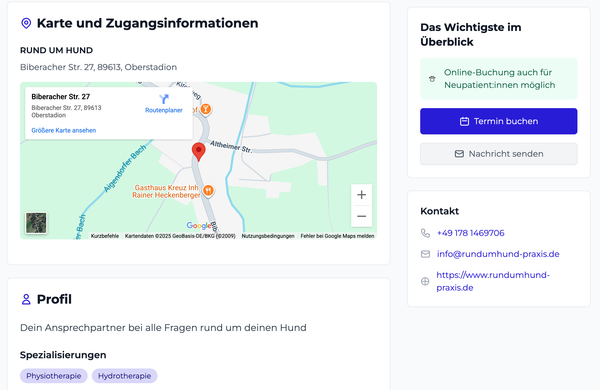Click the Aigendorfer Bach label on map
Viewport: 600px width, 390px height.
125,168
